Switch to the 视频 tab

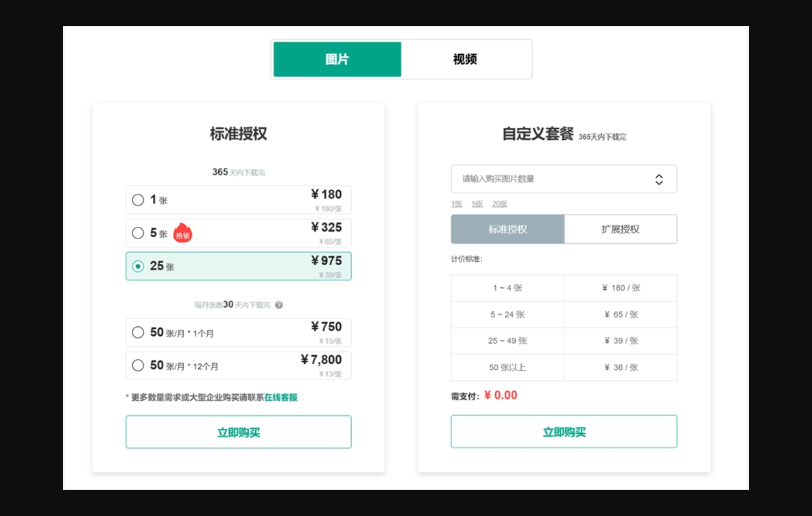click(x=466, y=59)
